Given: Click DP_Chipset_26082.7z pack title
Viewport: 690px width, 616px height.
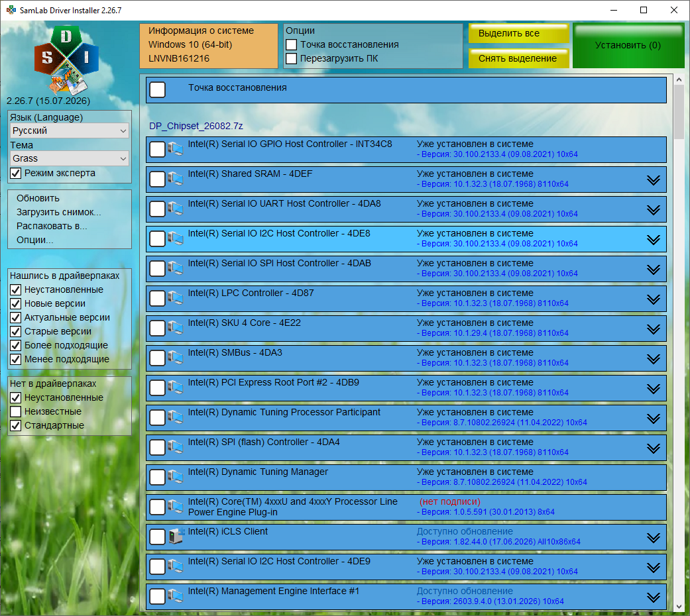Looking at the screenshot, I should click(196, 127).
